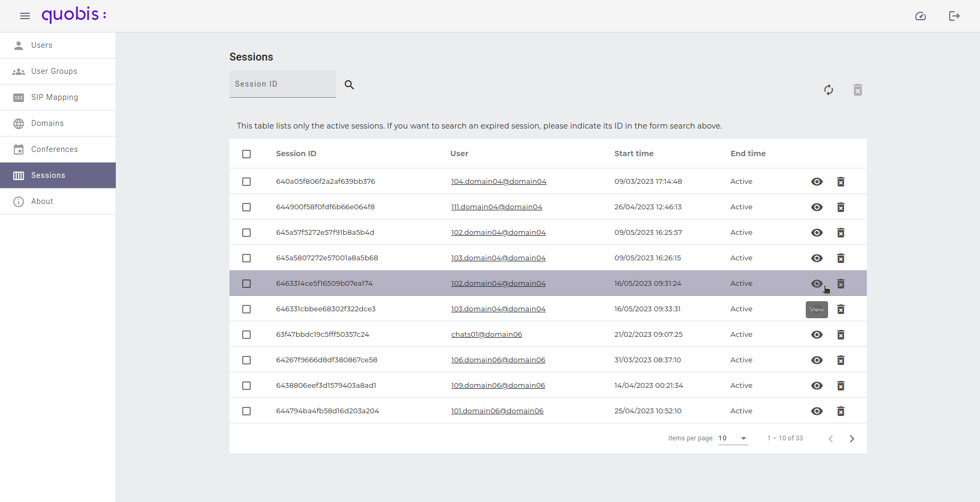Delete session 645a5807272e57001a8a5b68

tap(841, 258)
